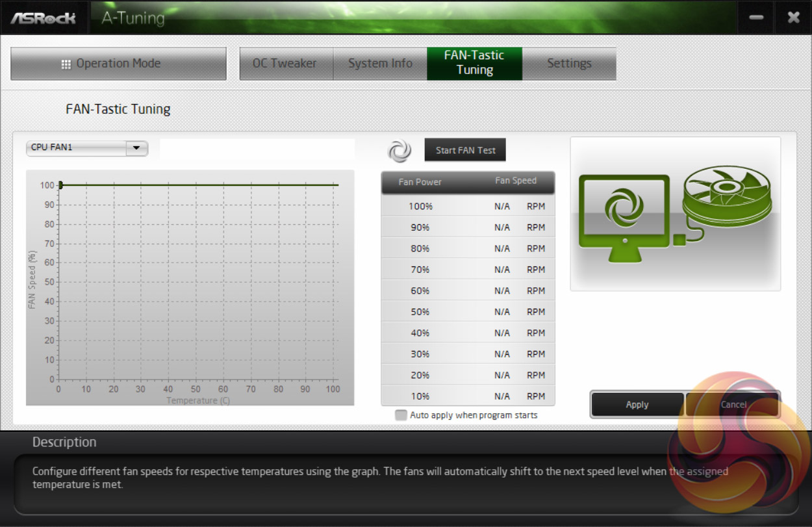Select the fan curve point at 0°C
Viewport: 812px width, 527px height.
point(60,185)
